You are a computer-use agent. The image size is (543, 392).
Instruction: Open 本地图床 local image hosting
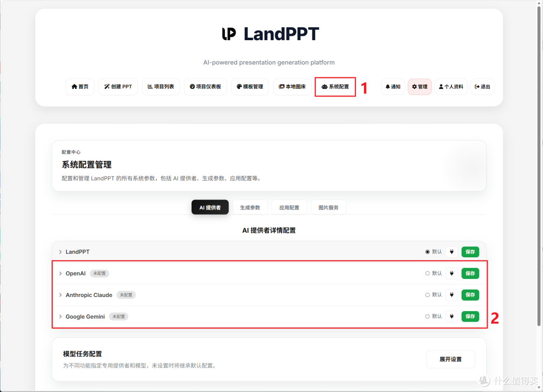point(292,86)
